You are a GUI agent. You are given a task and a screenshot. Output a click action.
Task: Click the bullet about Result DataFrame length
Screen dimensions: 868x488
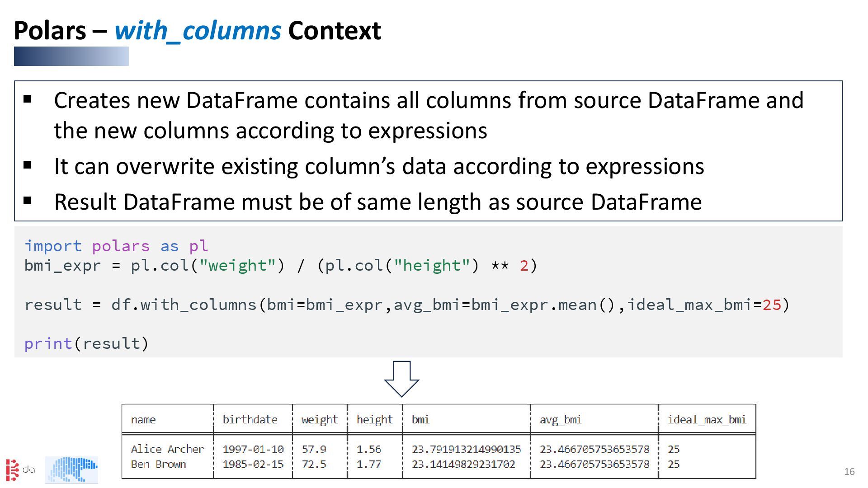coord(377,202)
